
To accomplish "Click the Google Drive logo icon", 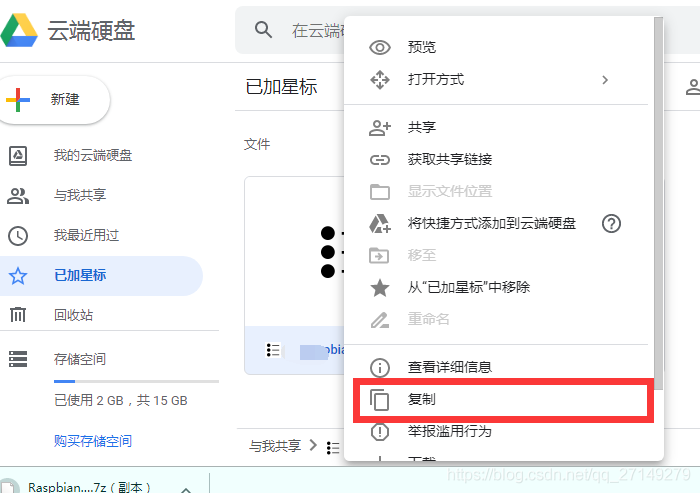I will point(19,30).
